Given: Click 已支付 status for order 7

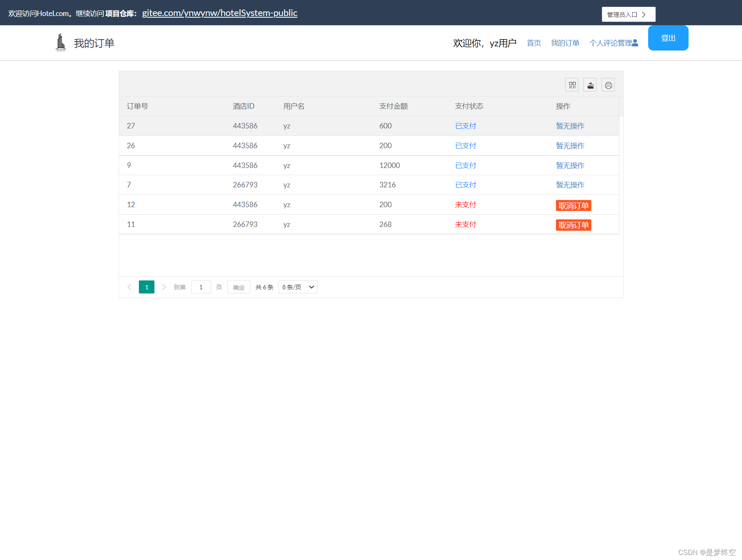Looking at the screenshot, I should point(465,185).
